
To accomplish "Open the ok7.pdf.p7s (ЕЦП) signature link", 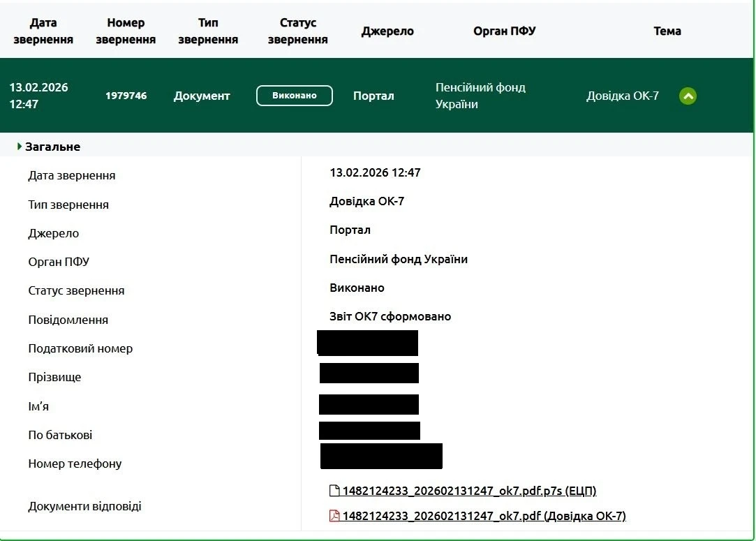I will tap(469, 491).
